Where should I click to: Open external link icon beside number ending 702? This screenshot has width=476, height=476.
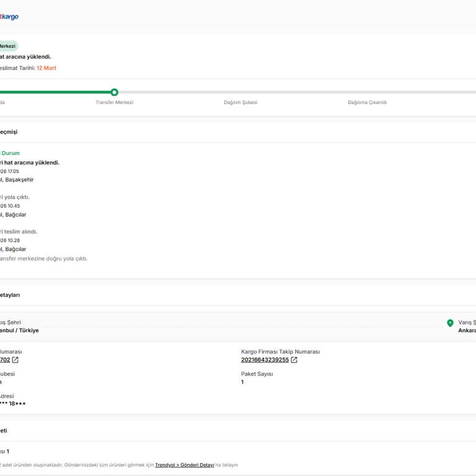click(x=15, y=359)
